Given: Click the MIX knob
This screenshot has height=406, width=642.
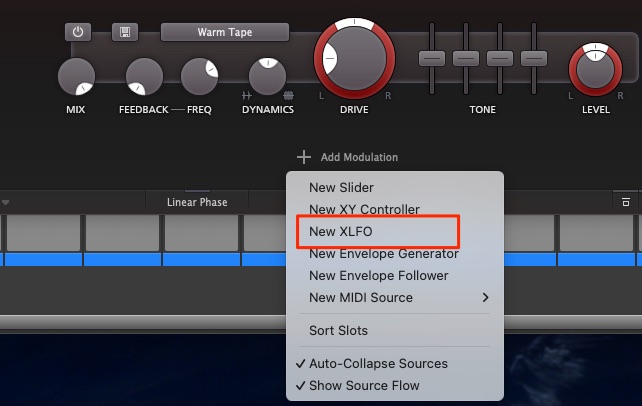Looking at the screenshot, I should (76, 77).
